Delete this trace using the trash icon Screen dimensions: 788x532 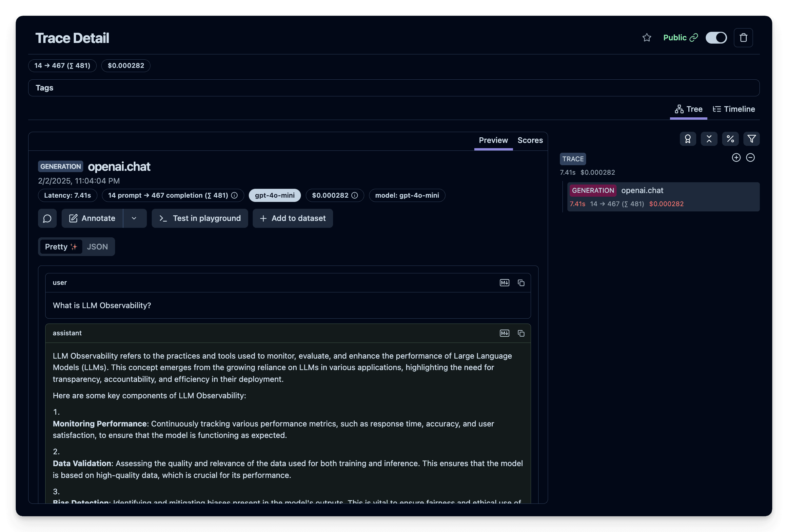point(743,37)
